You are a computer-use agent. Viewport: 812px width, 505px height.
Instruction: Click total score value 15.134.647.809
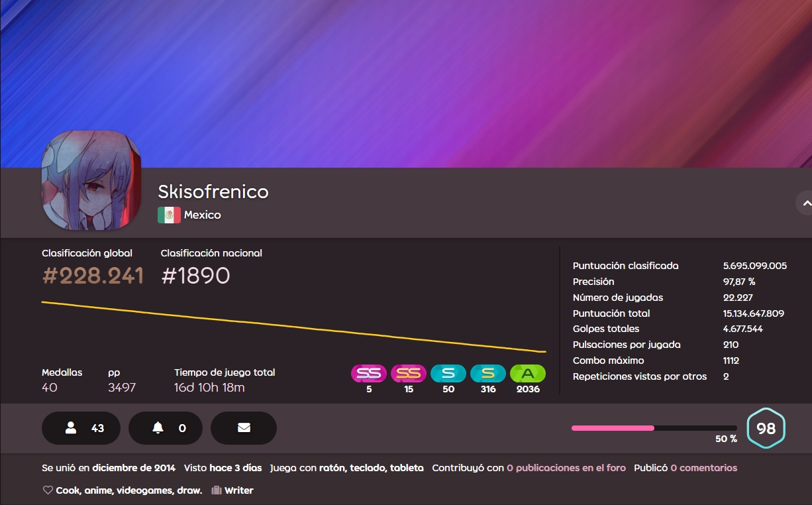(x=754, y=313)
